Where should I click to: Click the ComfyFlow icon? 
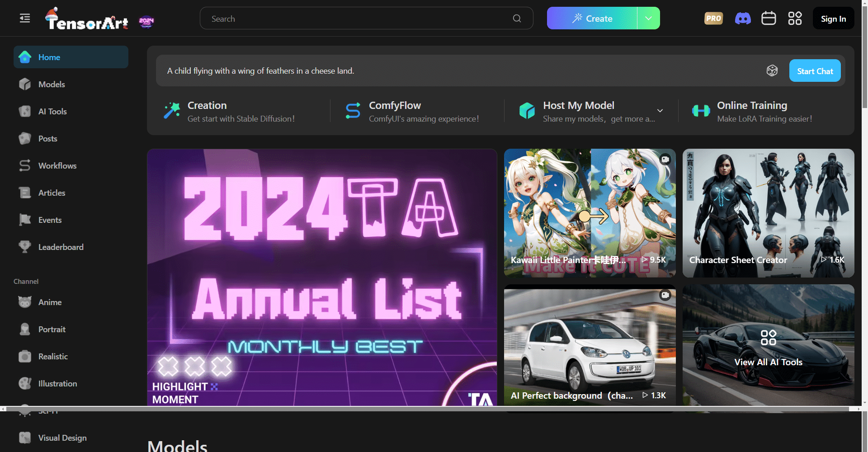353,110
